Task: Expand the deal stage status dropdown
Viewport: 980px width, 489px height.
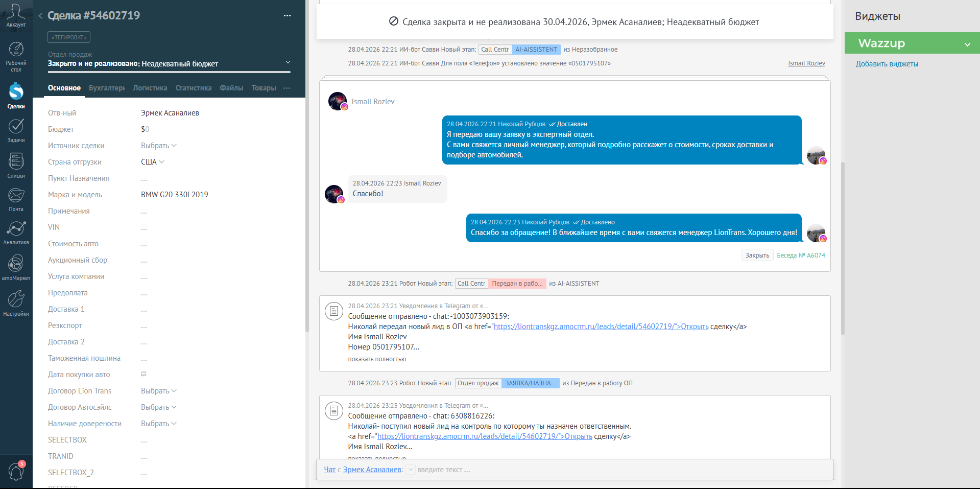Action: click(x=288, y=62)
